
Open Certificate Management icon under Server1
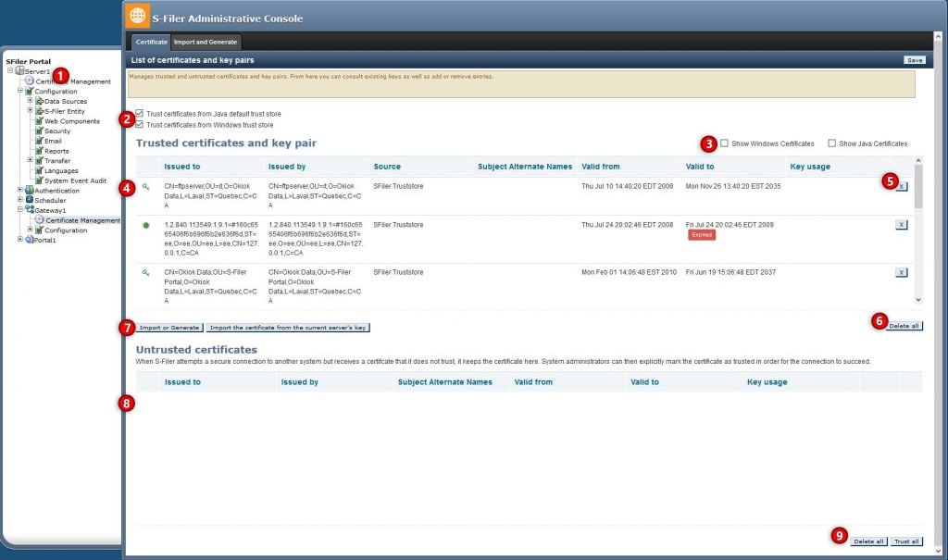coord(29,81)
